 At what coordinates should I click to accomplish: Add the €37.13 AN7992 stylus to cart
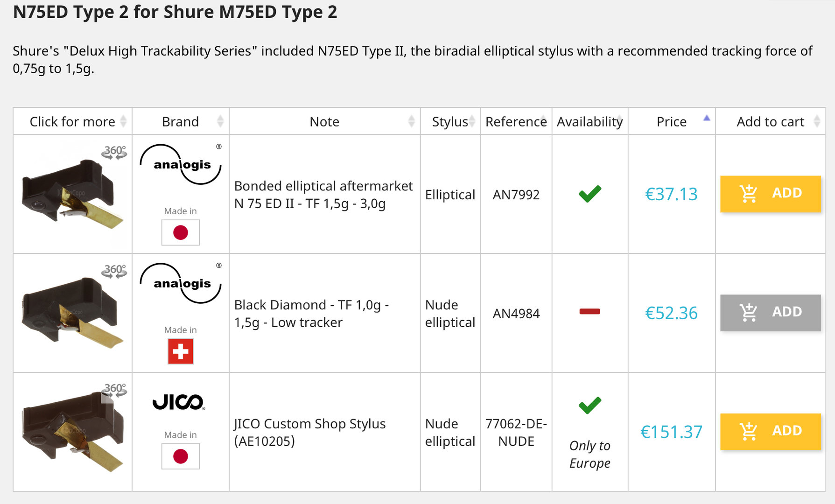pos(770,194)
